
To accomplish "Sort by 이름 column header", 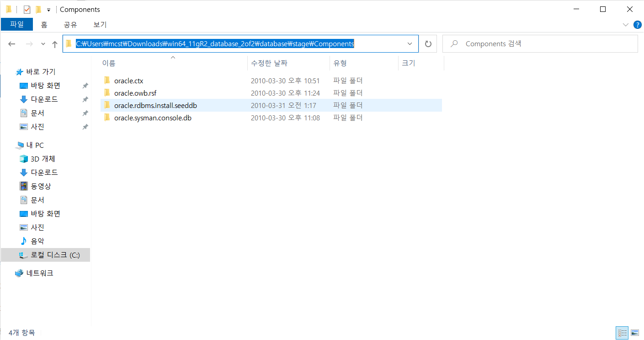I will (174, 63).
